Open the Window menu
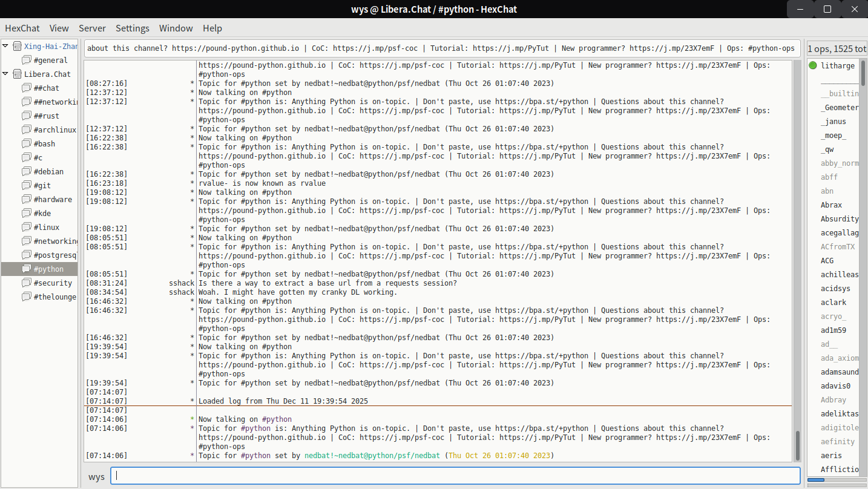 (x=176, y=28)
